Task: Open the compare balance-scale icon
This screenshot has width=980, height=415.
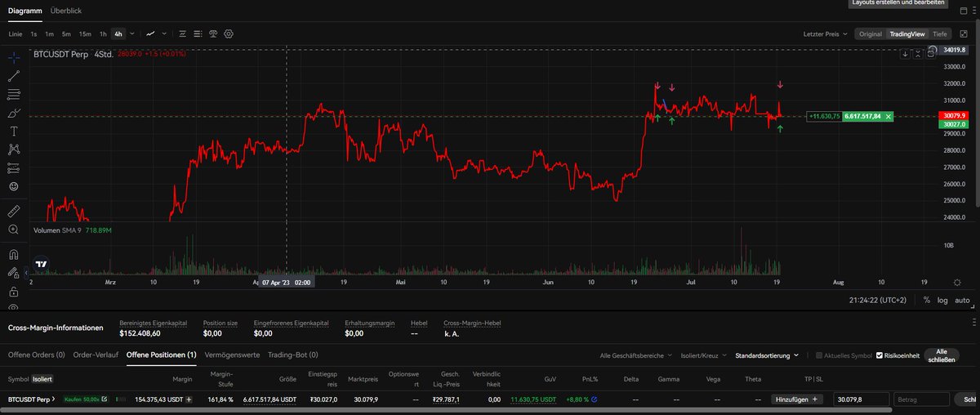Action: [x=213, y=33]
